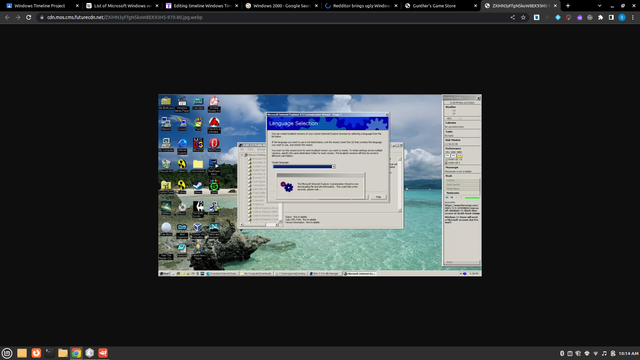This screenshot has height=360, width=640.
Task: Switch to Gunther's Game Store tab
Action: point(441,6)
